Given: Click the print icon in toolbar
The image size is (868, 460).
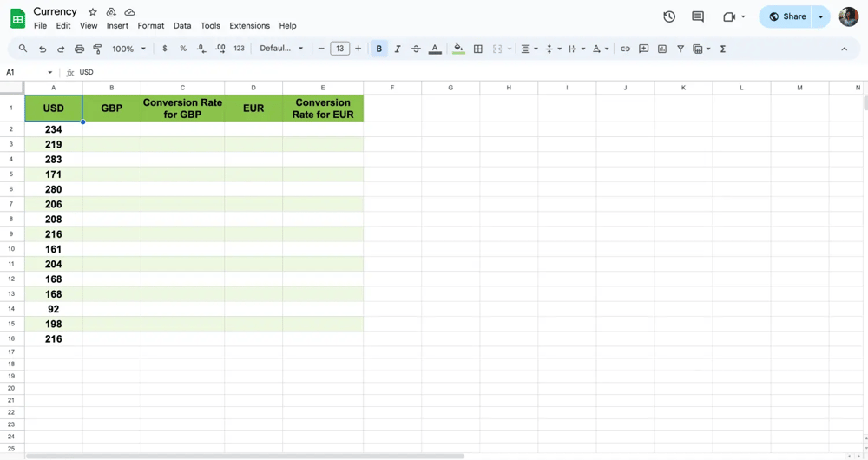Looking at the screenshot, I should tap(79, 49).
